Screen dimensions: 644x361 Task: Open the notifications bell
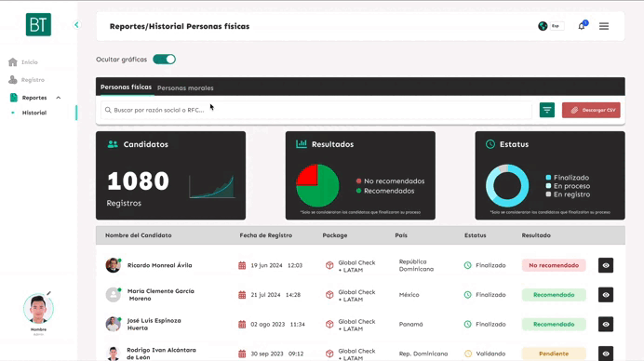582,26
